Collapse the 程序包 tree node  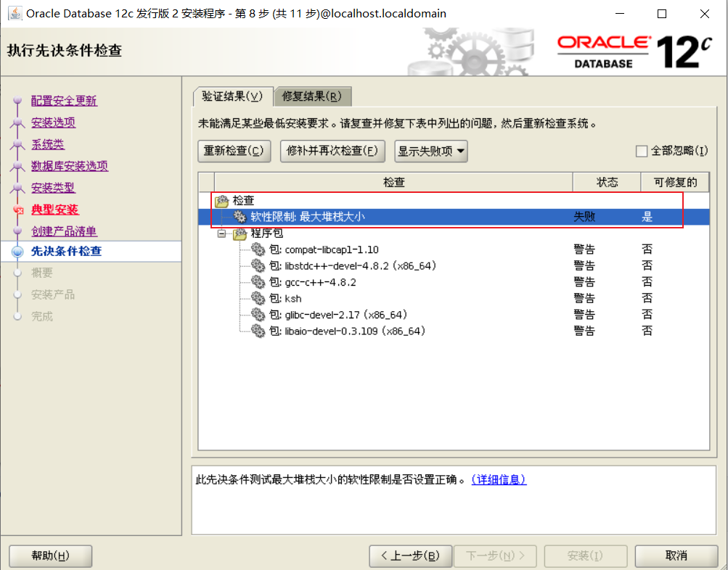222,234
